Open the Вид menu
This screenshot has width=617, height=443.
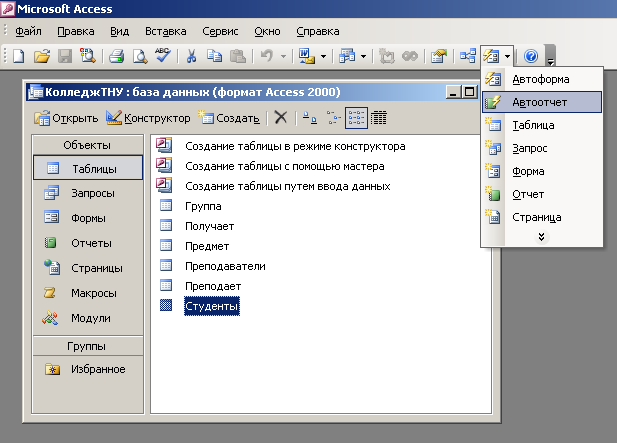pos(120,31)
